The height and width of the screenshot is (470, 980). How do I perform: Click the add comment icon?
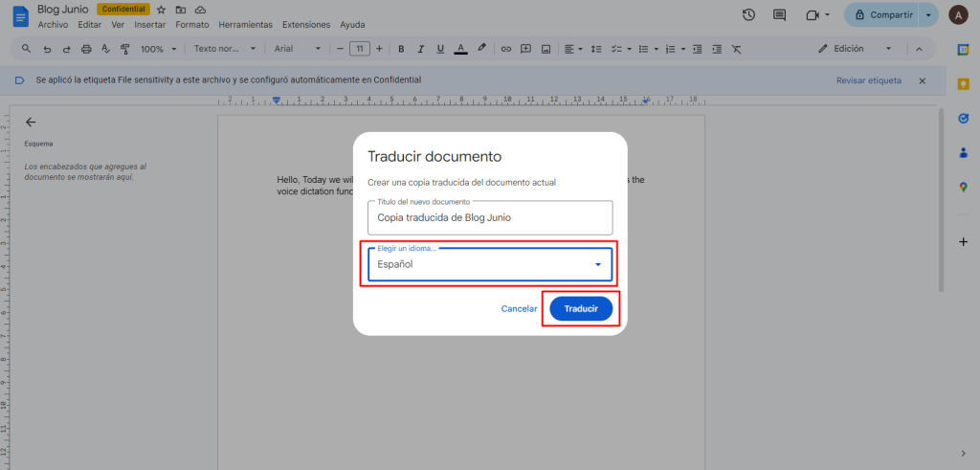(x=526, y=49)
